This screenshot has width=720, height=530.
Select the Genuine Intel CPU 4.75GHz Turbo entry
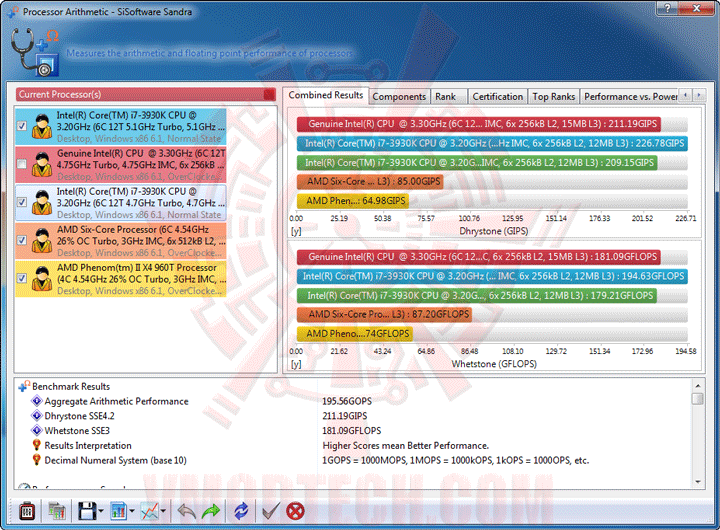[x=141, y=164]
